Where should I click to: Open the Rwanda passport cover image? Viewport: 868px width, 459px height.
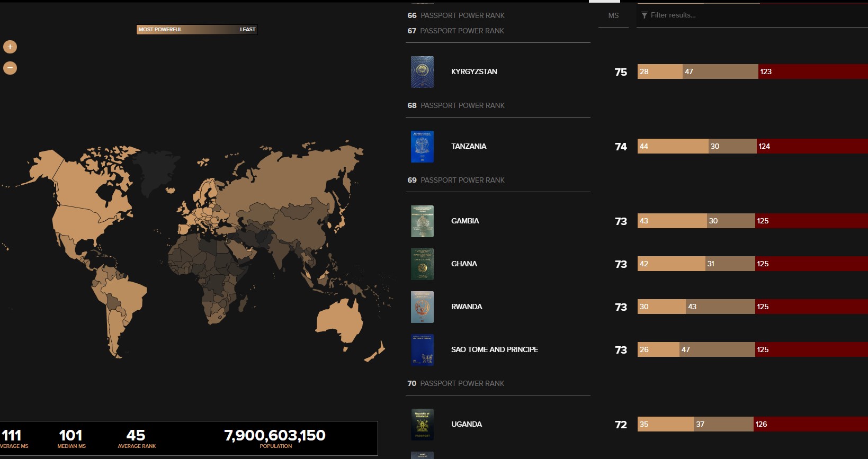click(x=422, y=307)
